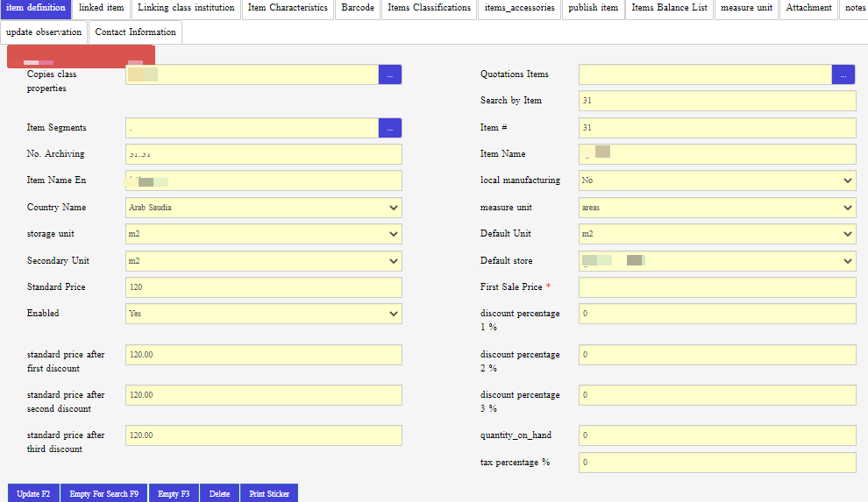This screenshot has height=502, width=868.
Task: Expand the Country Name dropdown
Action: [263, 208]
